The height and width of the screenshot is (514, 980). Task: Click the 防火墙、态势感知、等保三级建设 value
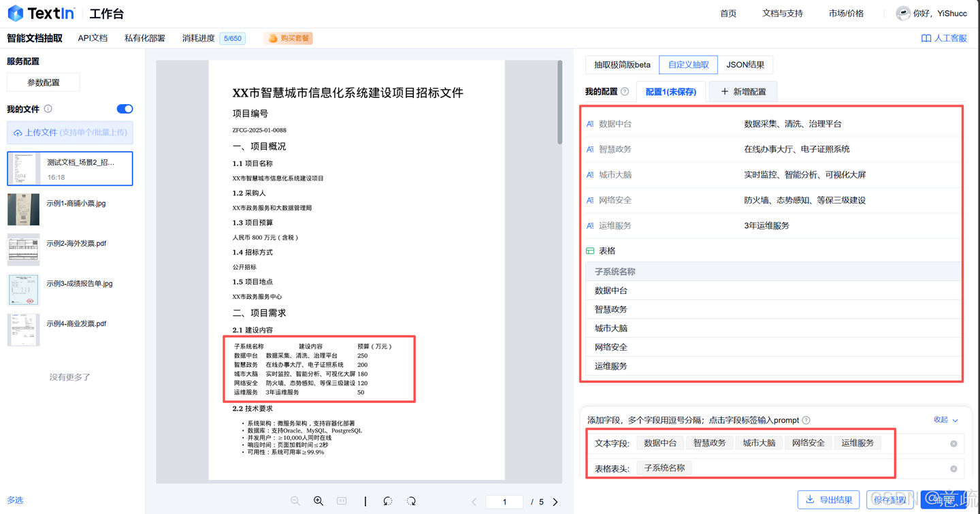coord(805,200)
